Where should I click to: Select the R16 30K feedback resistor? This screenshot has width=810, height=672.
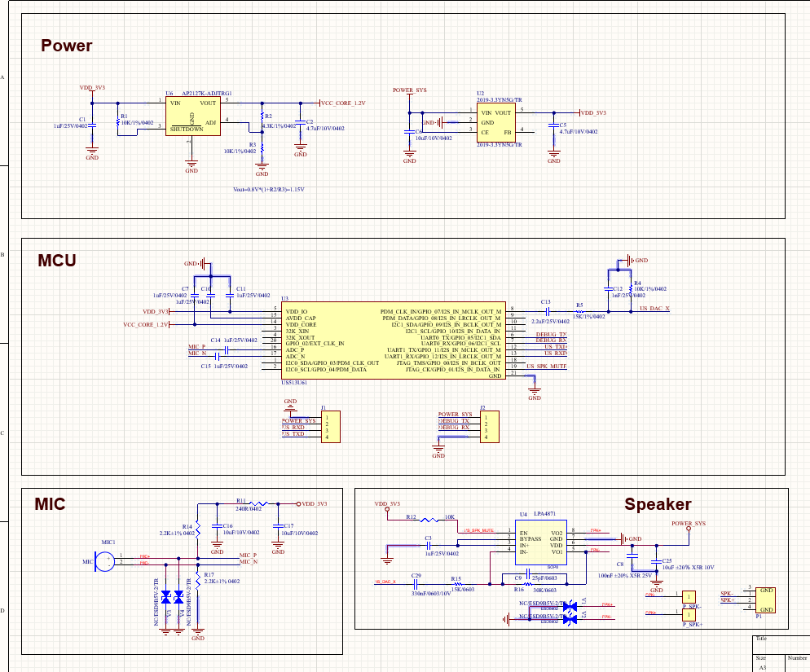527,583
